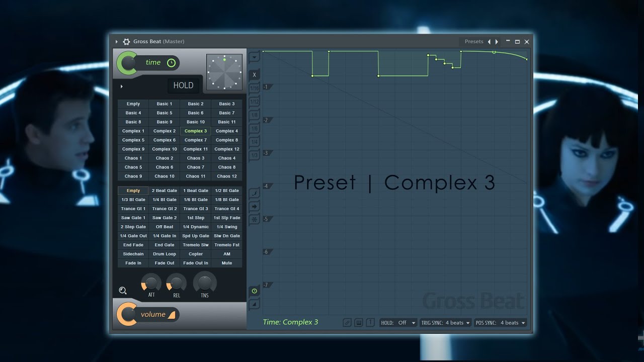Viewport: 644px width, 362px height.
Task: Select volume preset 1/4 Swing
Action: [227, 227]
